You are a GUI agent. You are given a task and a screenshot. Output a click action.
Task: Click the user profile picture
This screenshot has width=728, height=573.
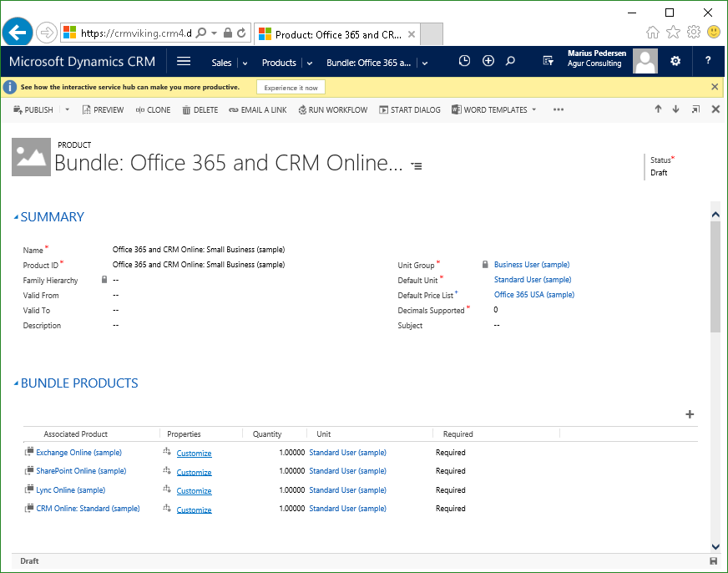point(645,61)
